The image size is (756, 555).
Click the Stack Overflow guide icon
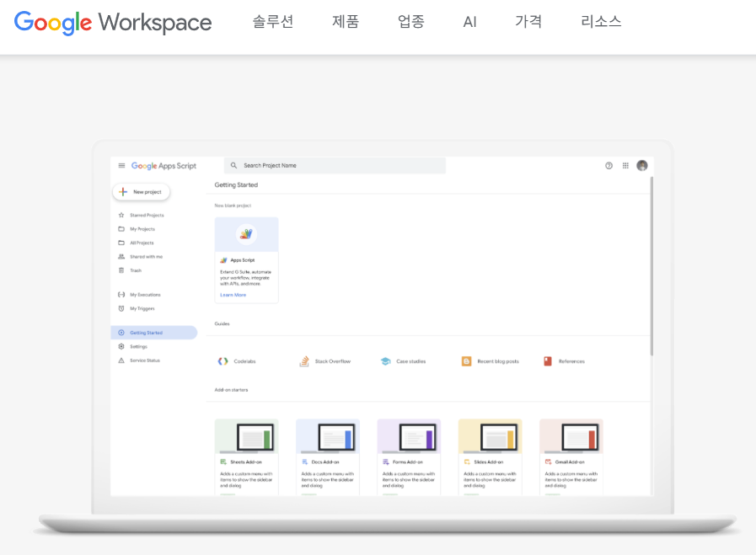304,360
